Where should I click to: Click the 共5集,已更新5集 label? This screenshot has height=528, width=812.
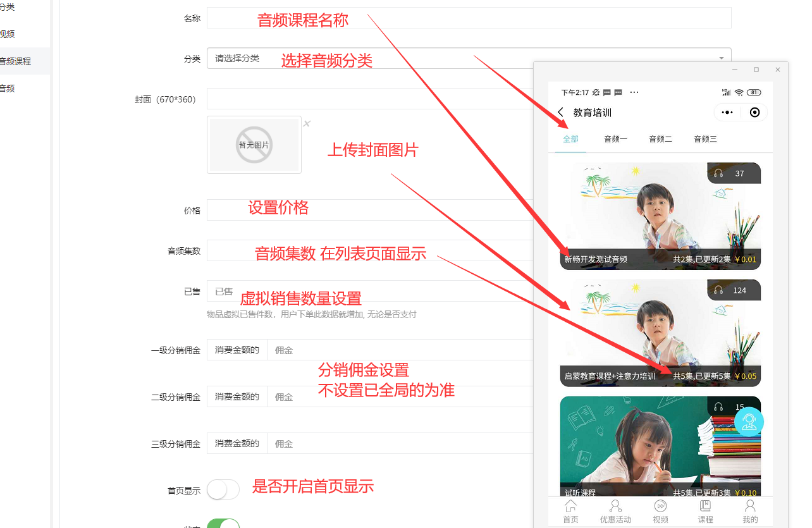pyautogui.click(x=701, y=376)
